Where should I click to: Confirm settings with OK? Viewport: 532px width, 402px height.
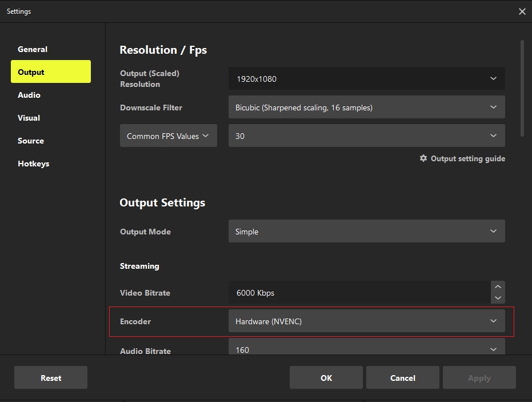pyautogui.click(x=326, y=377)
